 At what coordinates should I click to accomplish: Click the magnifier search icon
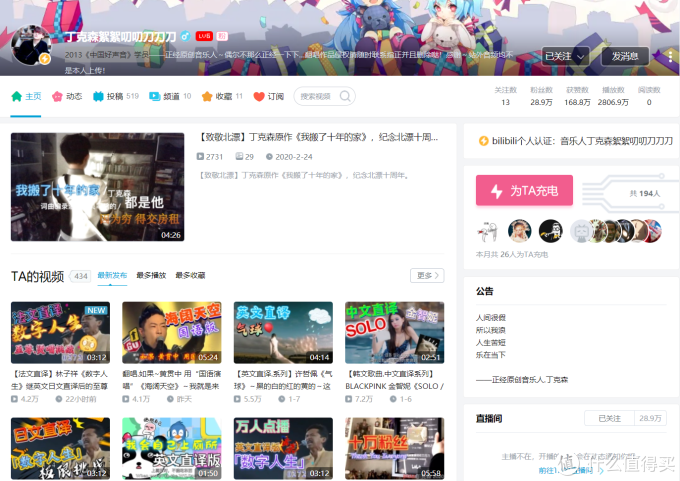coord(345,96)
